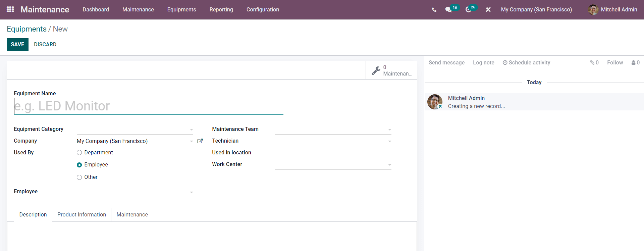
Task: Switch to Description tab
Action: (33, 215)
